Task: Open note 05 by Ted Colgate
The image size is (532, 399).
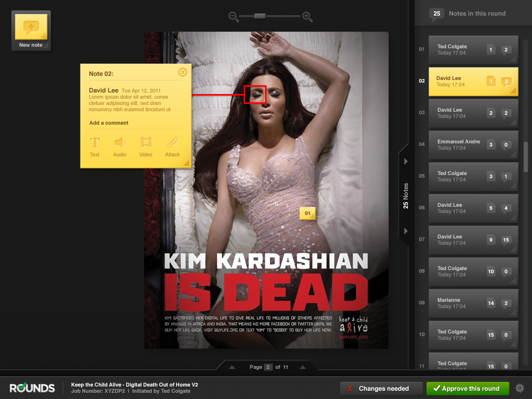Action: tap(473, 177)
